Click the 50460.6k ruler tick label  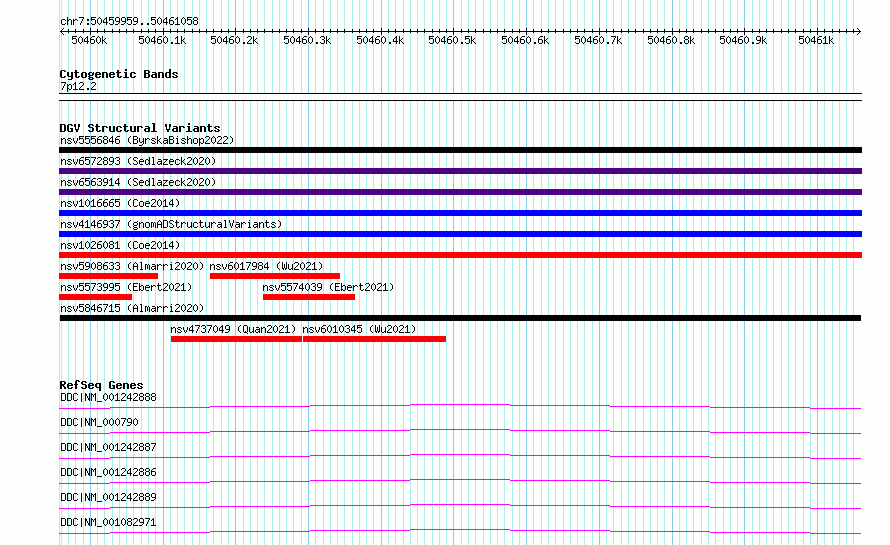525,40
